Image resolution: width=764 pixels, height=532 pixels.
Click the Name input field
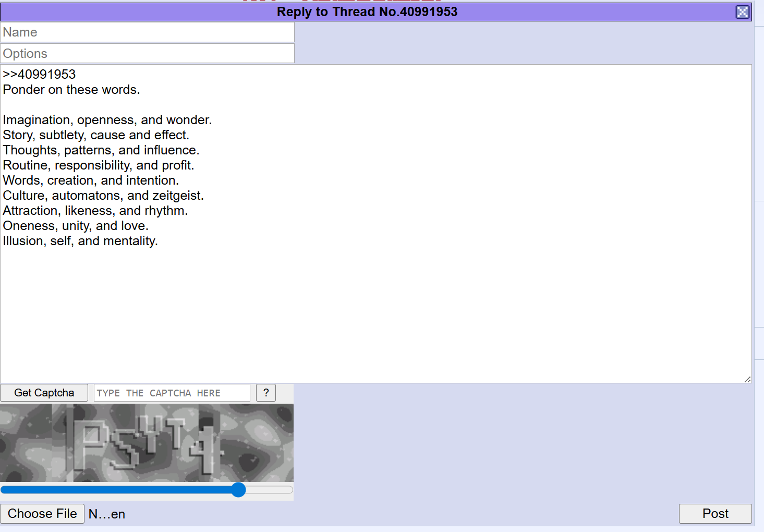click(148, 32)
